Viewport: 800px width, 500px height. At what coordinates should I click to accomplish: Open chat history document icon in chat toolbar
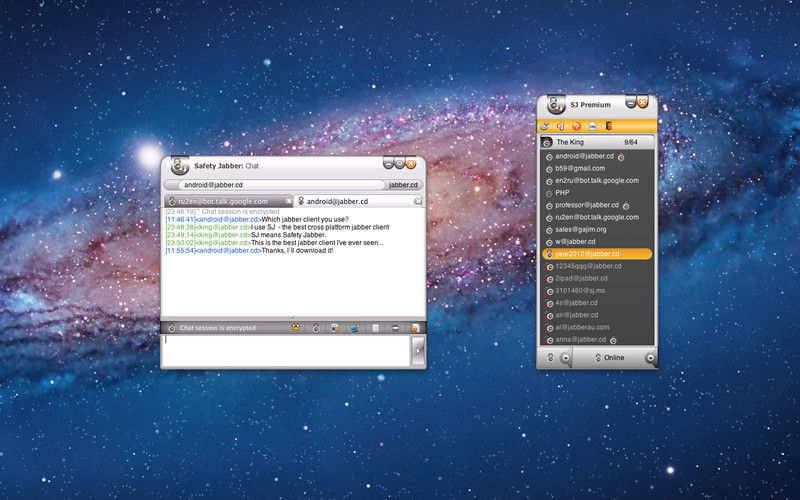(376, 328)
